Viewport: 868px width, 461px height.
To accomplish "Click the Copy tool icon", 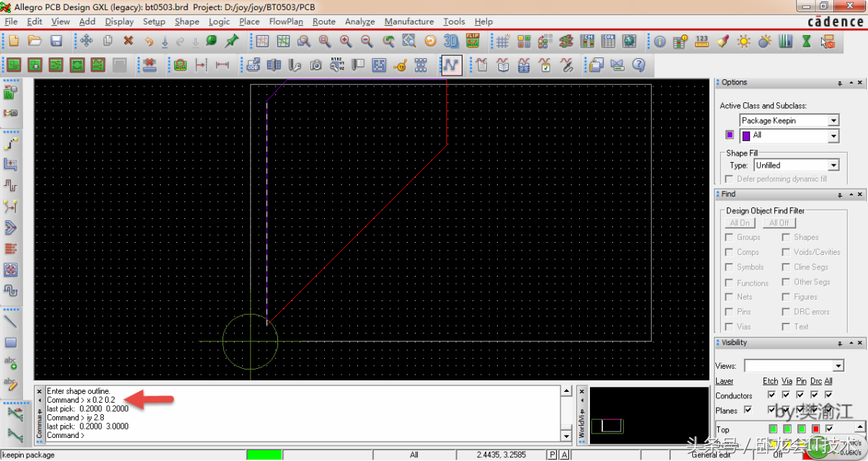I will pyautogui.click(x=108, y=41).
